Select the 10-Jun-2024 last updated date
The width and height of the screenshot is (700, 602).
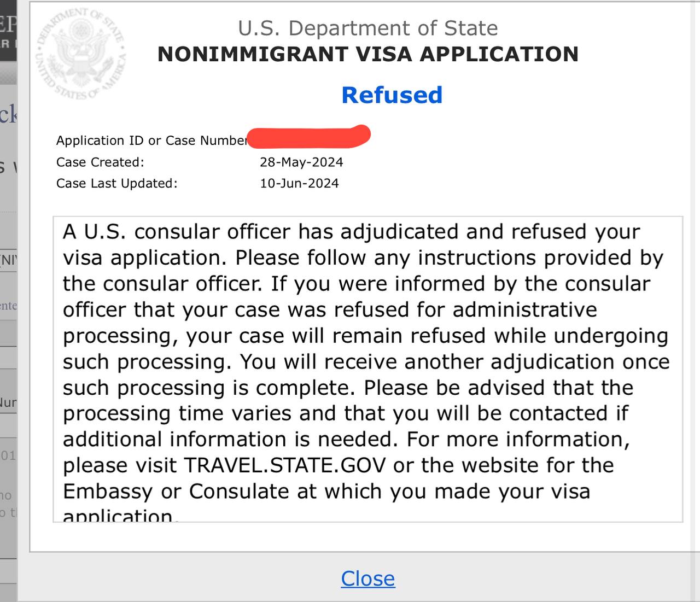(299, 183)
